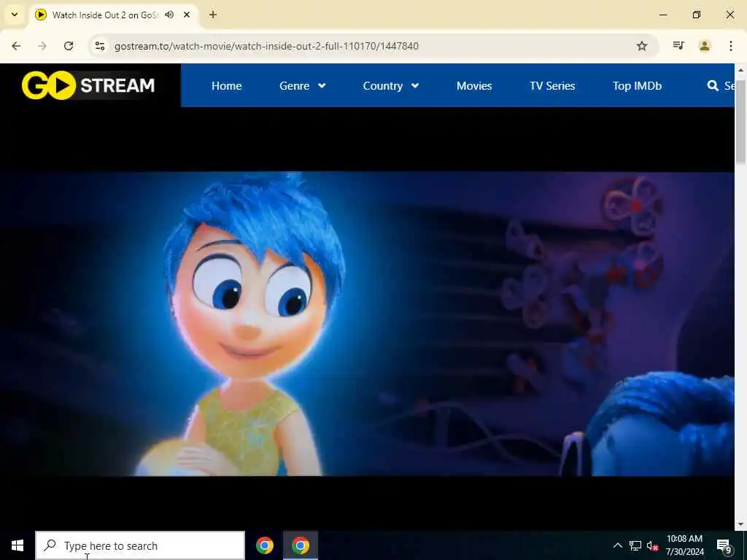The height and width of the screenshot is (560, 747).
Task: Open the Windows Start menu
Action: 18,545
